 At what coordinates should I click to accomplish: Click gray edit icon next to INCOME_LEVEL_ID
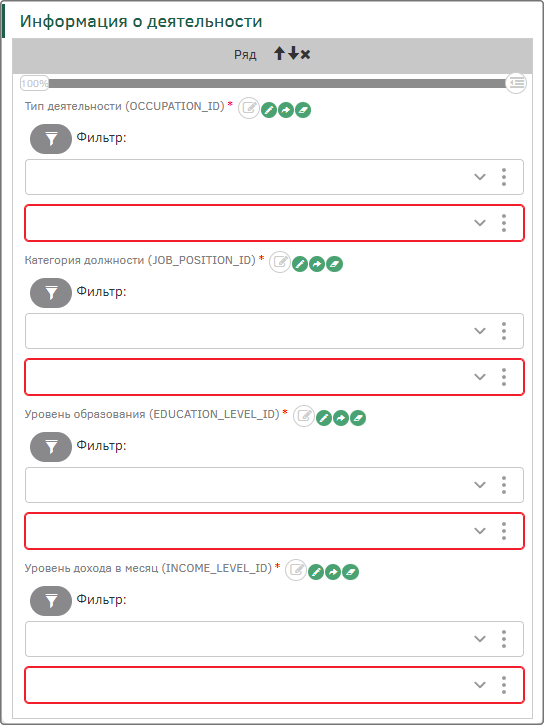[296, 570]
